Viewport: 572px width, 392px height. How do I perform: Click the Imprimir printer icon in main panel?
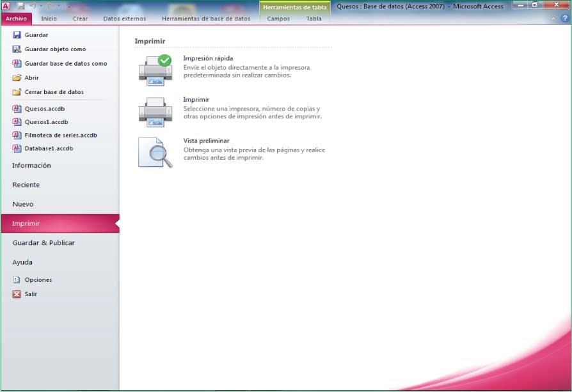(155, 111)
